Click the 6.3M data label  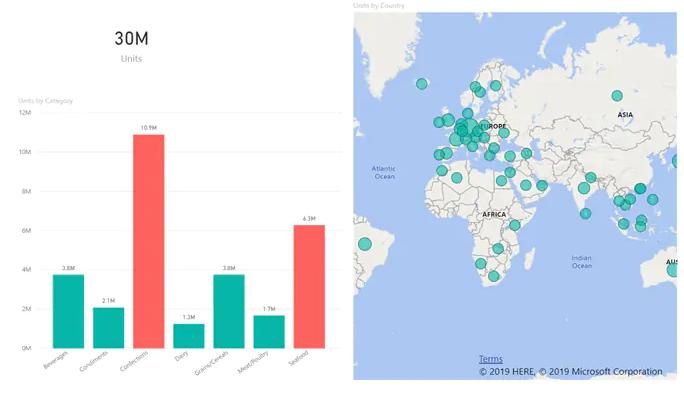point(309,218)
